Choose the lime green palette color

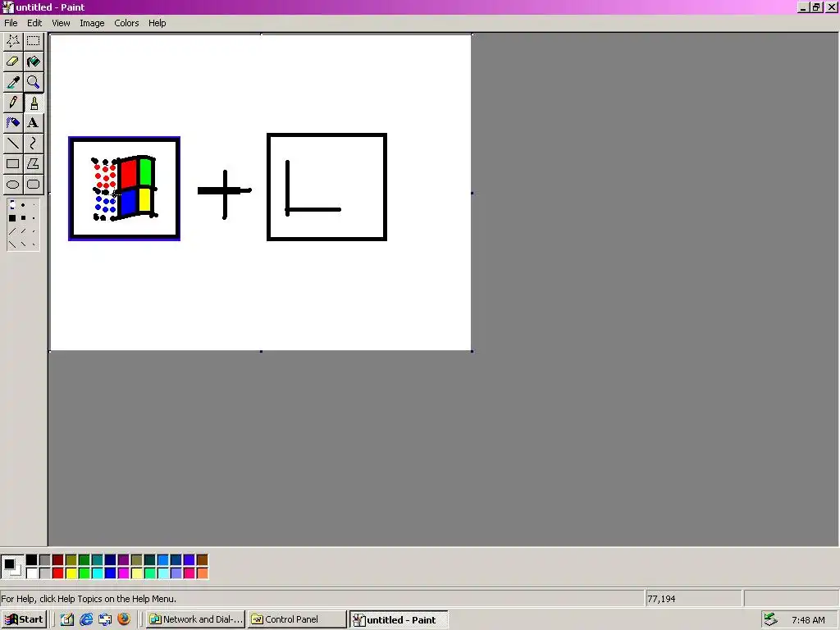84,573
